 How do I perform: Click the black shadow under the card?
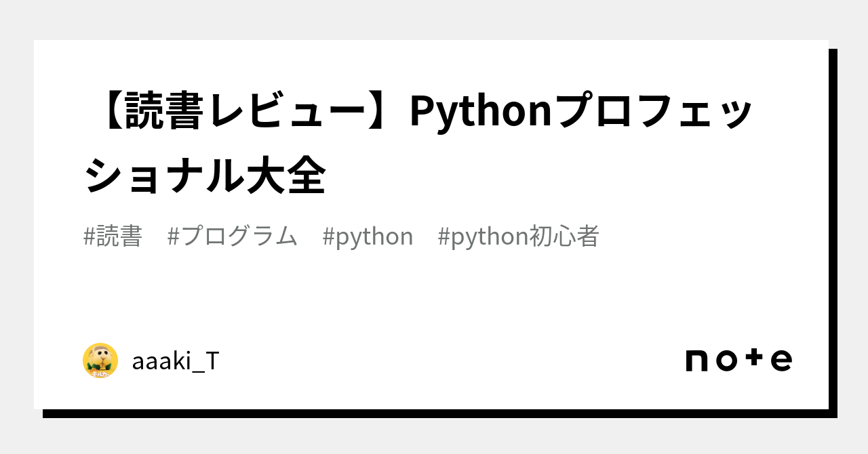(x=434, y=413)
